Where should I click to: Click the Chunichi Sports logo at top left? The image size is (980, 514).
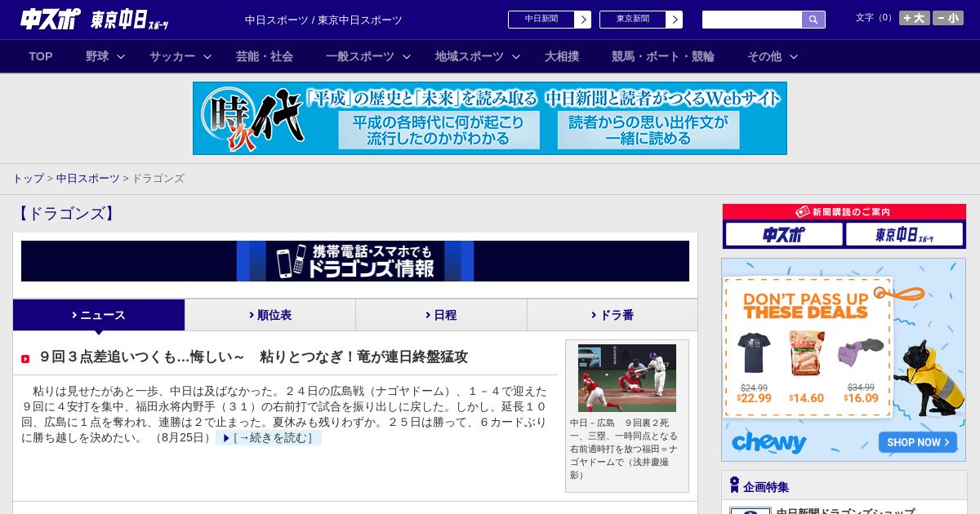pos(51,20)
